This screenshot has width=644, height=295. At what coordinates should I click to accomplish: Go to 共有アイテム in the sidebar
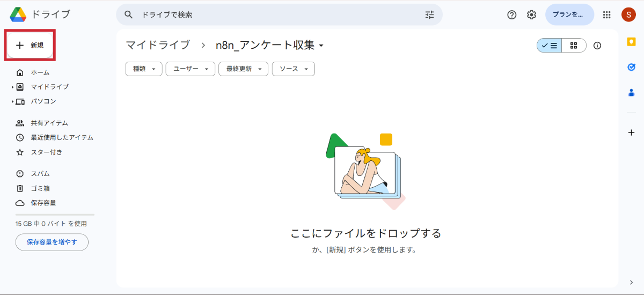[x=49, y=123]
